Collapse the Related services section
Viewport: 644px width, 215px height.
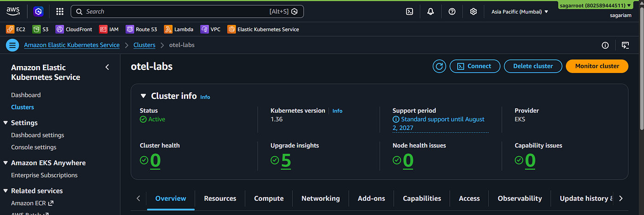(6, 191)
